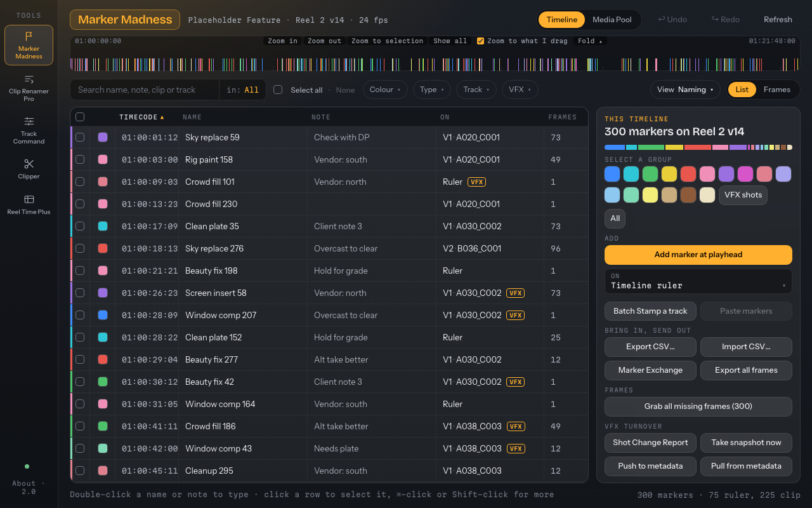Image resolution: width=812 pixels, height=508 pixels.
Task: Open the Track filter dropdown
Action: point(476,90)
